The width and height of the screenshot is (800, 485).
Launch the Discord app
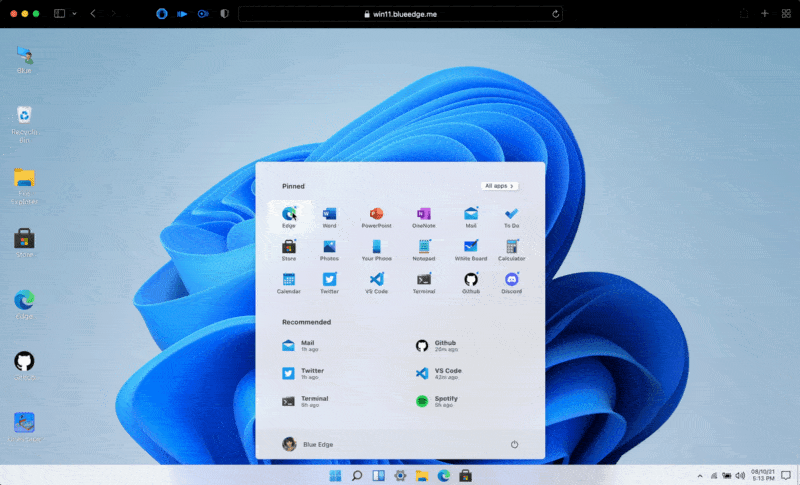tap(511, 283)
